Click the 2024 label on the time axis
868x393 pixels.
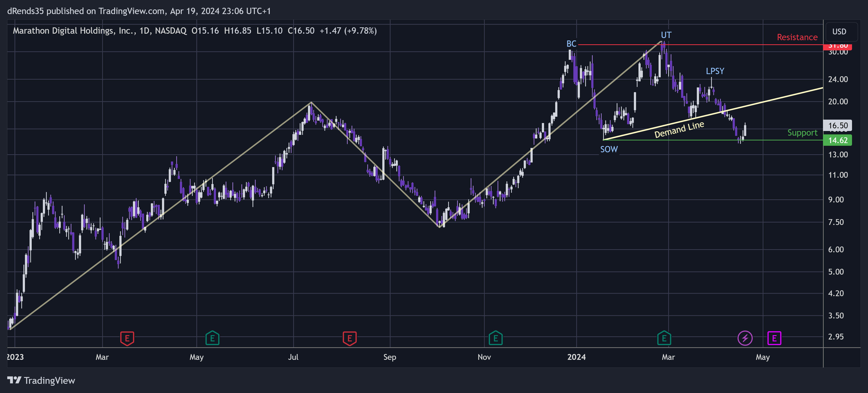click(576, 357)
